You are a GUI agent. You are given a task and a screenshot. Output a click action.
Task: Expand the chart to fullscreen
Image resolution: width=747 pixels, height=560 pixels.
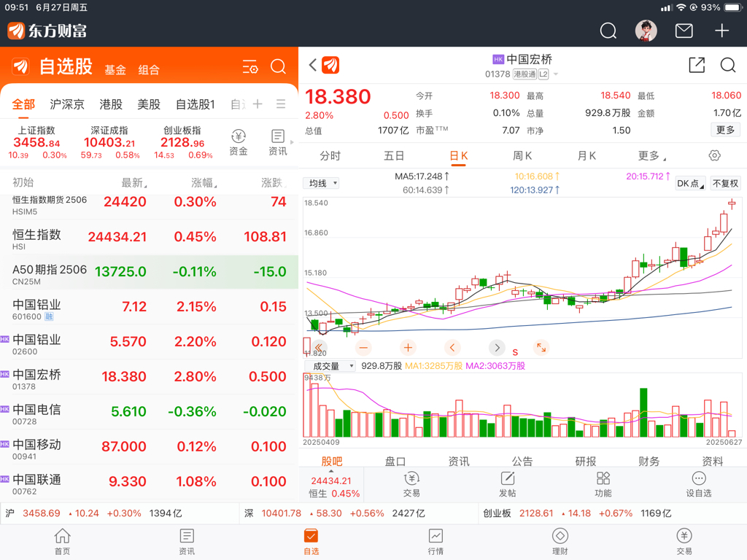click(x=541, y=348)
